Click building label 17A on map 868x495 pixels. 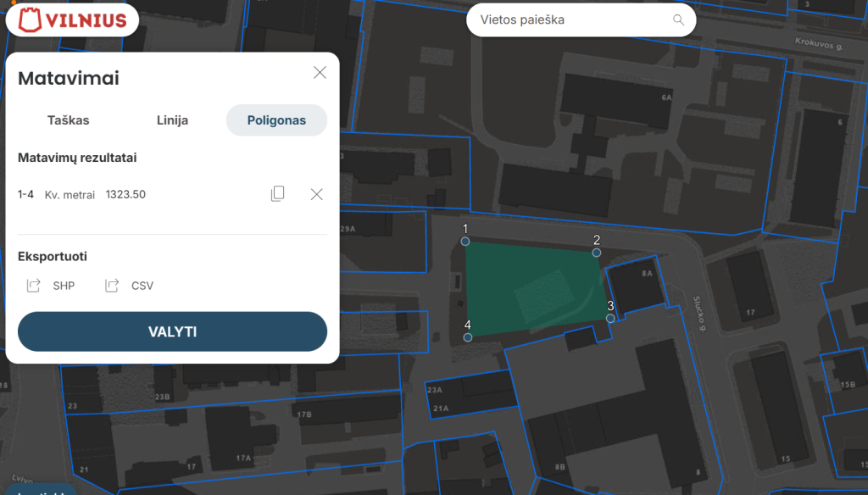point(243,458)
